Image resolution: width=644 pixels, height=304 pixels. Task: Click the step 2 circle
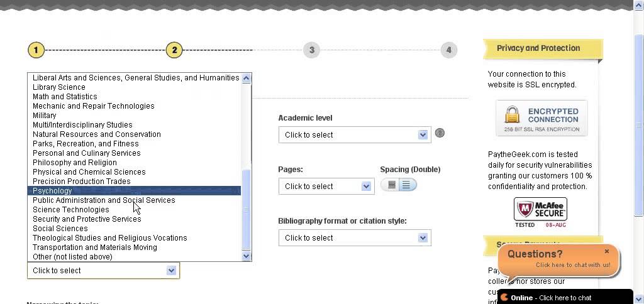coord(174,50)
